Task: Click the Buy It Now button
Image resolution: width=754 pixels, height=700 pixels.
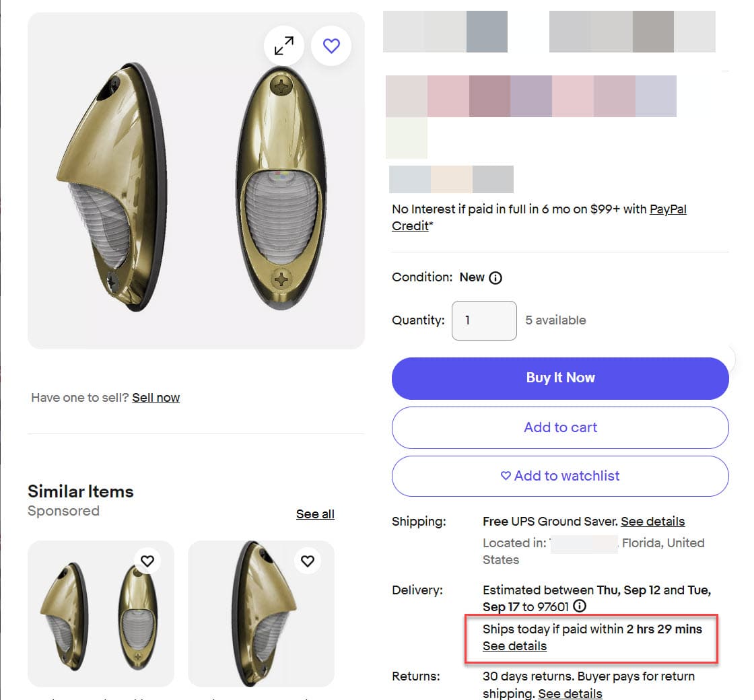Action: click(x=560, y=378)
